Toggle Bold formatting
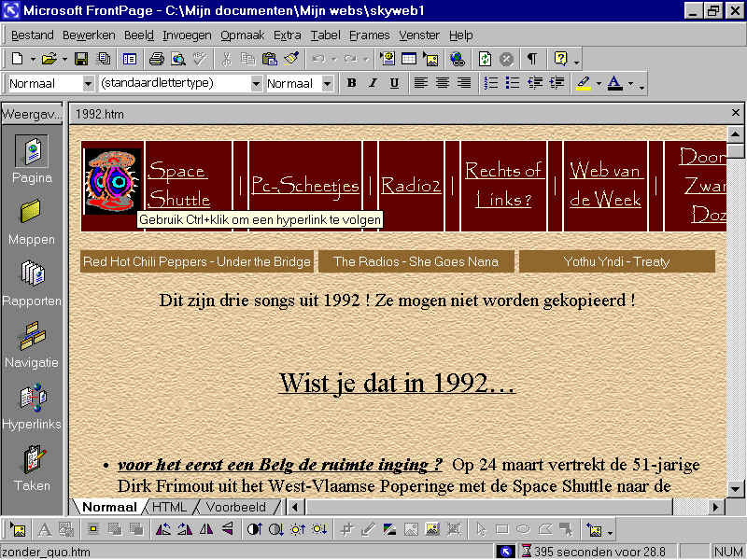This screenshot has height=560, width=747. tap(352, 83)
